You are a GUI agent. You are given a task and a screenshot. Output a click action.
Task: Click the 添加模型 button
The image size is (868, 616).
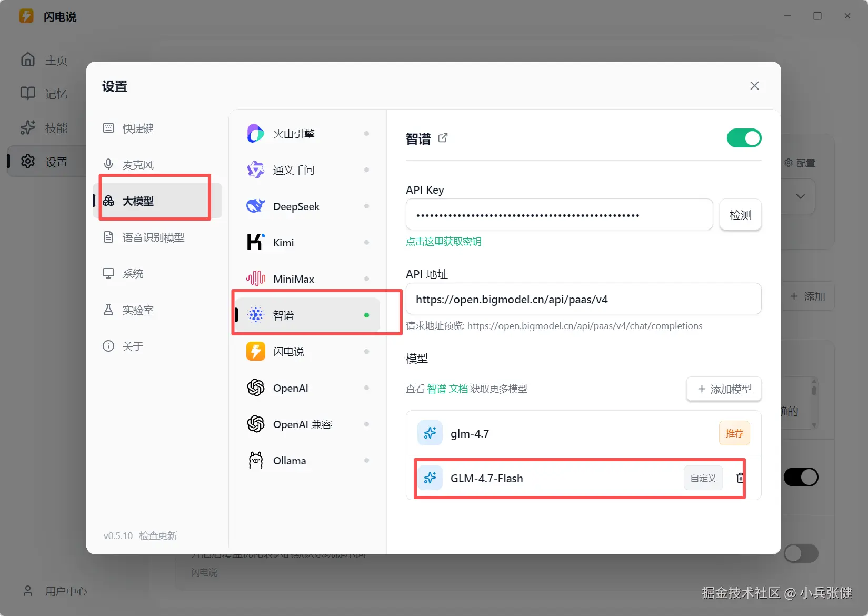724,389
